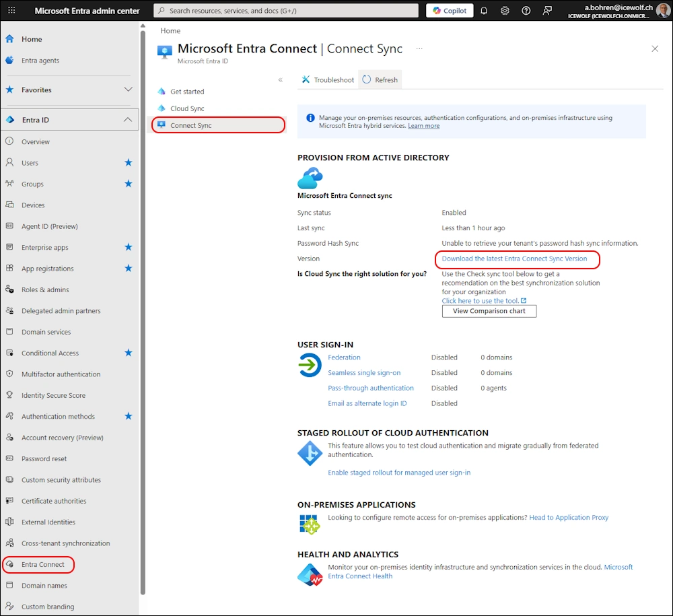This screenshot has height=616, width=673.
Task: Expand the Favorites section
Action: [128, 90]
